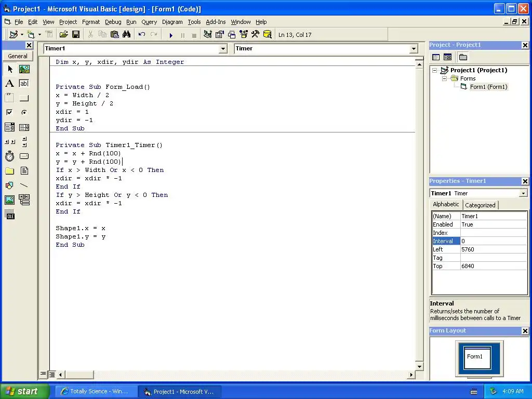Select the Frame control tool
This screenshot has width=532, height=399.
point(10,98)
